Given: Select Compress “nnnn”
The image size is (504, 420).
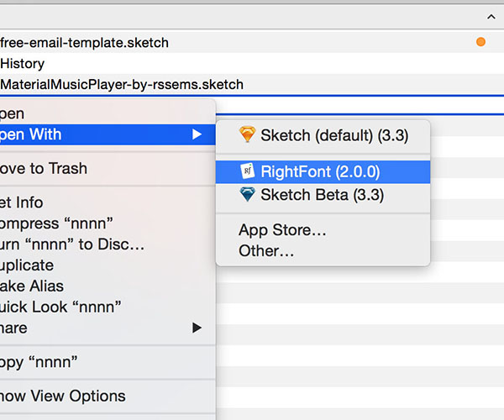Looking at the screenshot, I should (108, 223).
